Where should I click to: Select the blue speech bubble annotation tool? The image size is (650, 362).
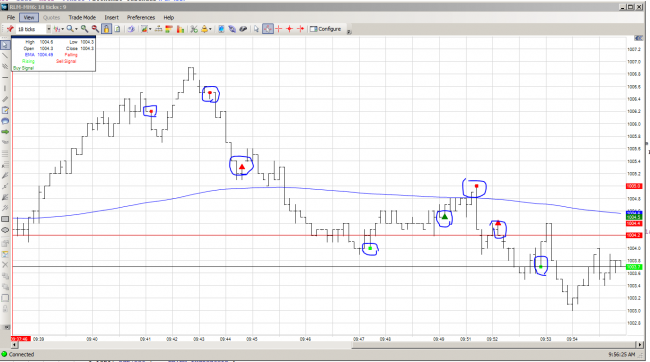click(x=5, y=121)
